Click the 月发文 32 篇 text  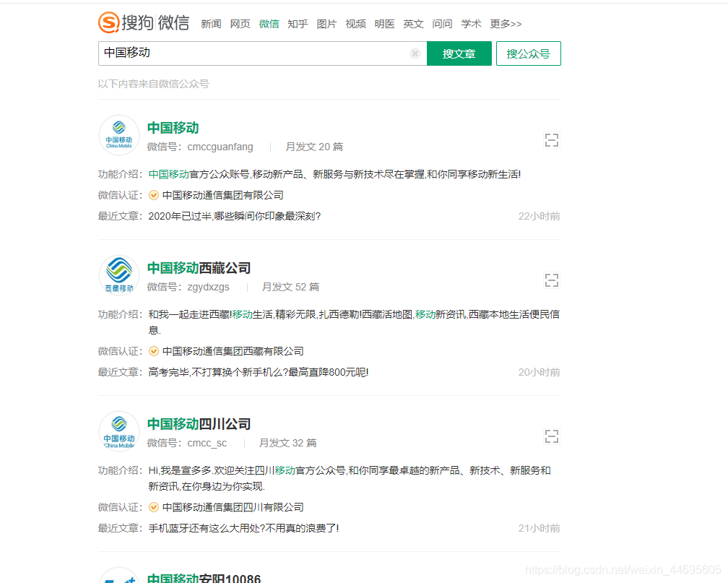[x=288, y=443]
